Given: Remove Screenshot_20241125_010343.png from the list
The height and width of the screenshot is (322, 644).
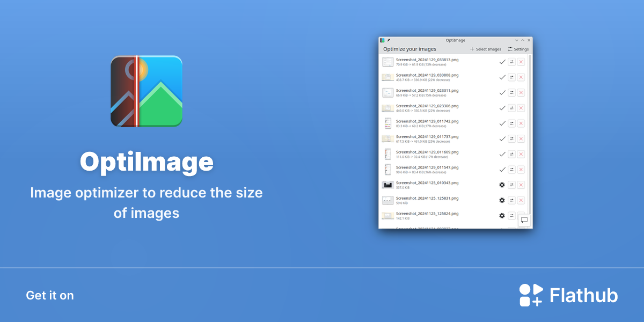Looking at the screenshot, I should [521, 185].
